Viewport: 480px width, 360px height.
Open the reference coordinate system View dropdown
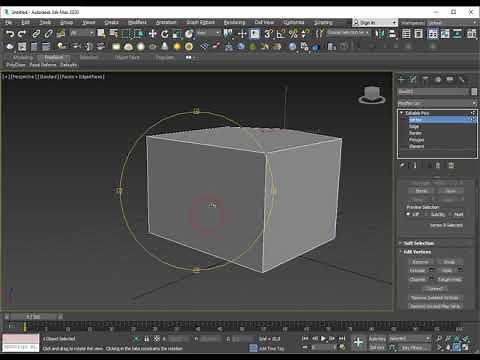[208, 33]
